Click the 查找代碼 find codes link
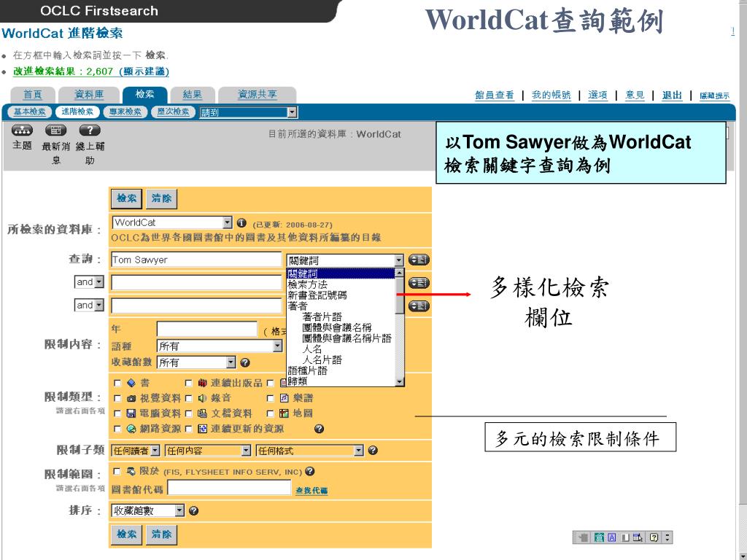The width and height of the screenshot is (747, 560). coord(311,491)
